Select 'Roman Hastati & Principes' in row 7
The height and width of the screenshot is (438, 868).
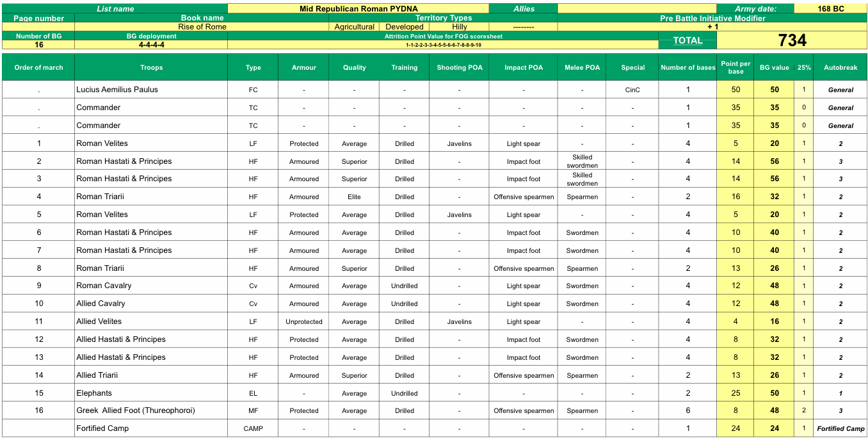151,250
